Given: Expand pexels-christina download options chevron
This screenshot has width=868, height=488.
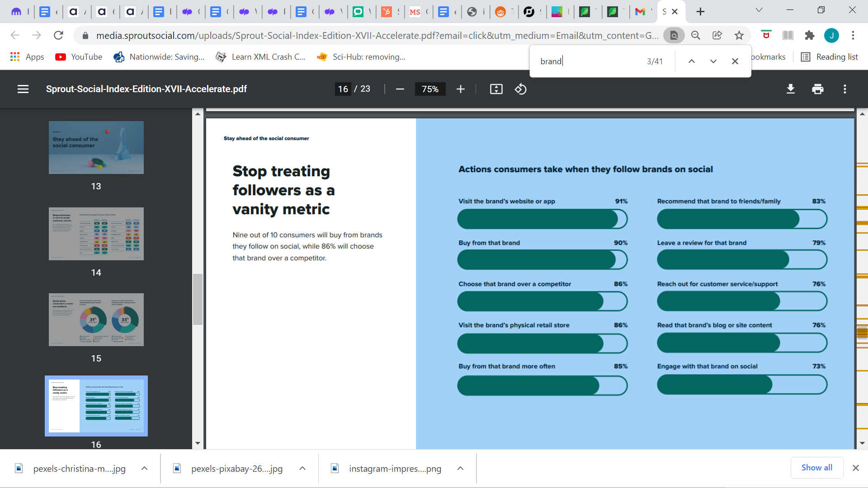Looking at the screenshot, I should [144, 468].
